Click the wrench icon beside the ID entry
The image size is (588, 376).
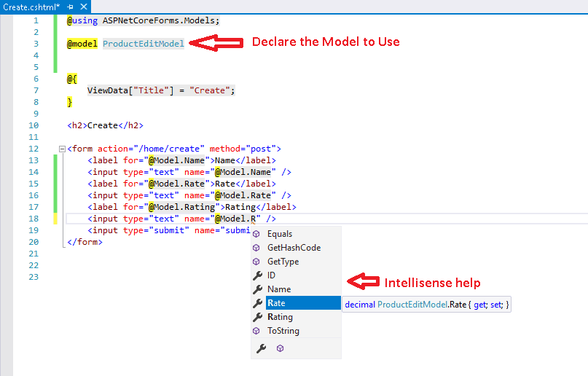point(257,275)
